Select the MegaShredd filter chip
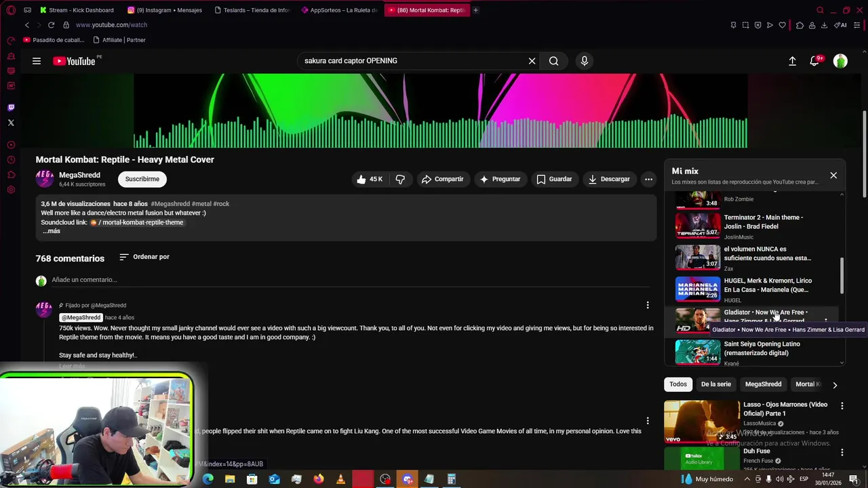Viewport: 868px width, 488px height. (763, 384)
